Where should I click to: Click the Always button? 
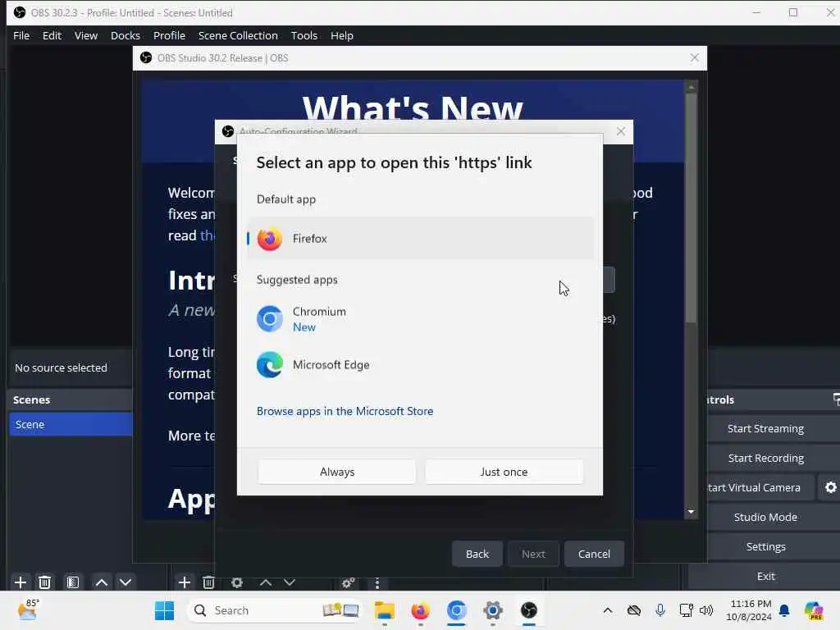[337, 472]
